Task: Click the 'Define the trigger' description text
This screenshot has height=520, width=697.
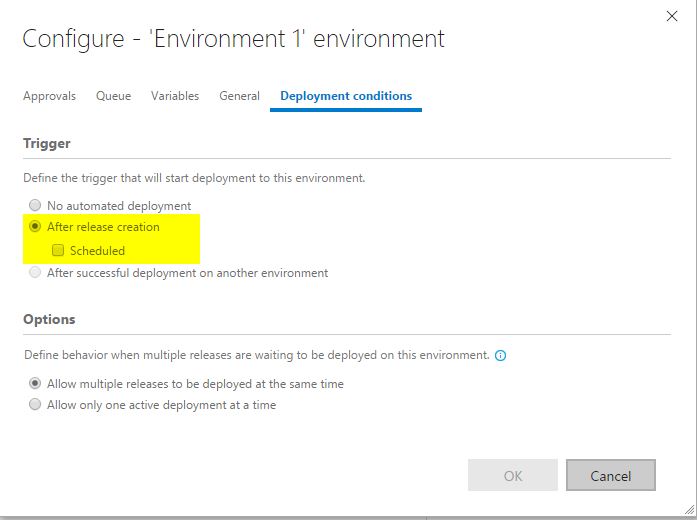Action: (194, 178)
